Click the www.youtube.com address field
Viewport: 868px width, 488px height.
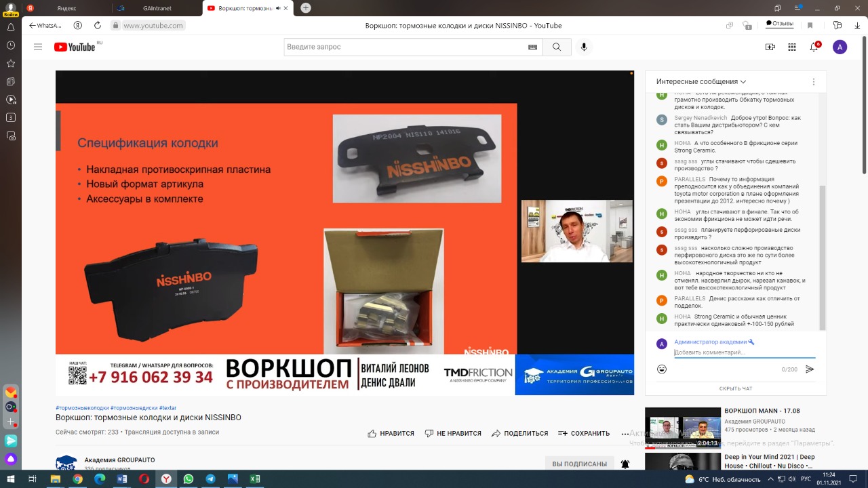tap(153, 25)
